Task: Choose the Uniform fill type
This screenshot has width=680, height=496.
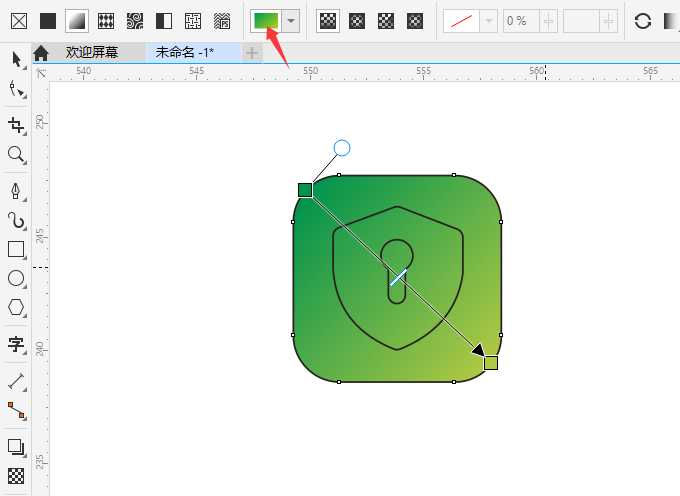Action: point(48,21)
